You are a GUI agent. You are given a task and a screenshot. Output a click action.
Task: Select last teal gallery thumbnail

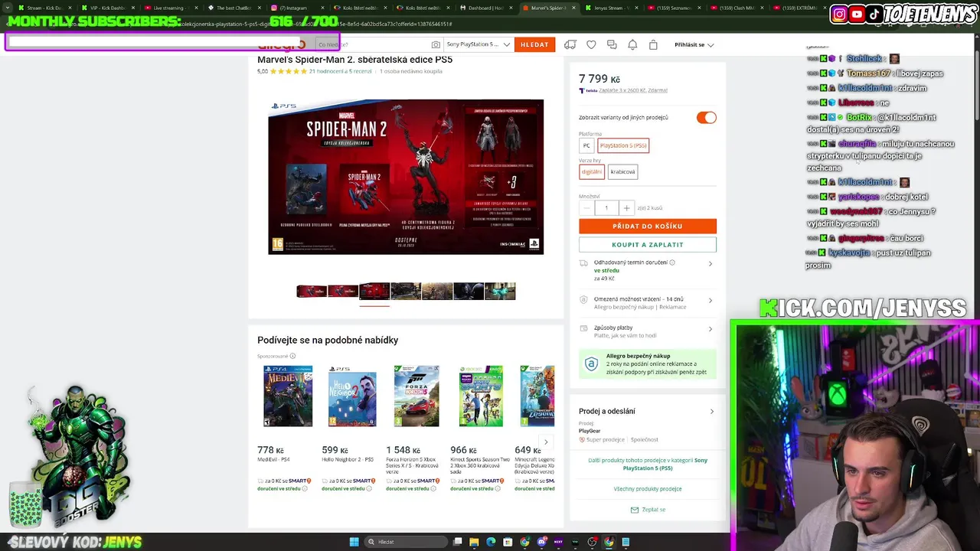(x=500, y=291)
